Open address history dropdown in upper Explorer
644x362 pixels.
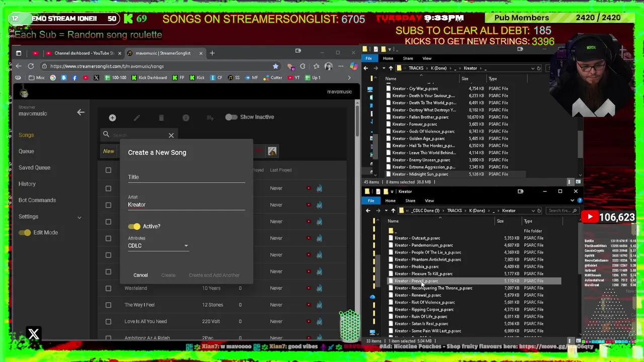coord(533,68)
